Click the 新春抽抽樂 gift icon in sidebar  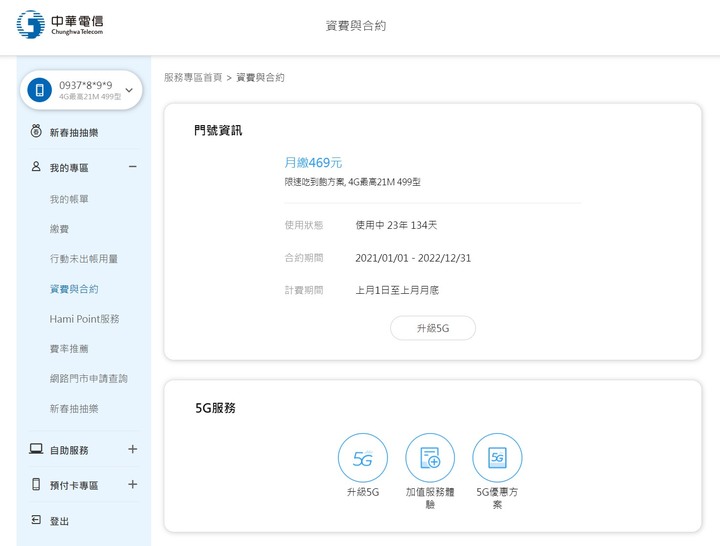(36, 131)
